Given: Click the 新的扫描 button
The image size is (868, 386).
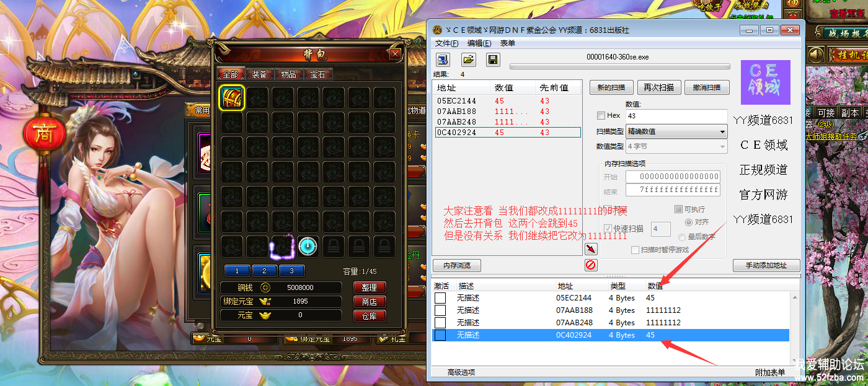Looking at the screenshot, I should [611, 87].
